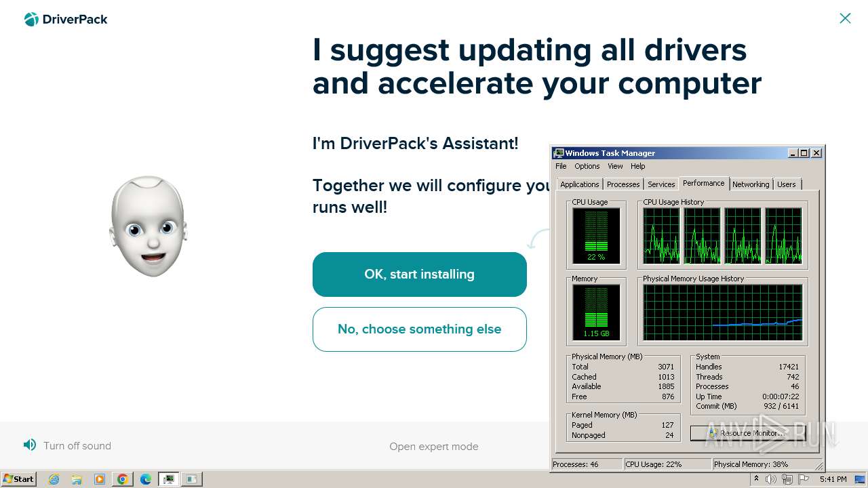Launch Google Chrome from taskbar
868x488 pixels.
pos(123,479)
